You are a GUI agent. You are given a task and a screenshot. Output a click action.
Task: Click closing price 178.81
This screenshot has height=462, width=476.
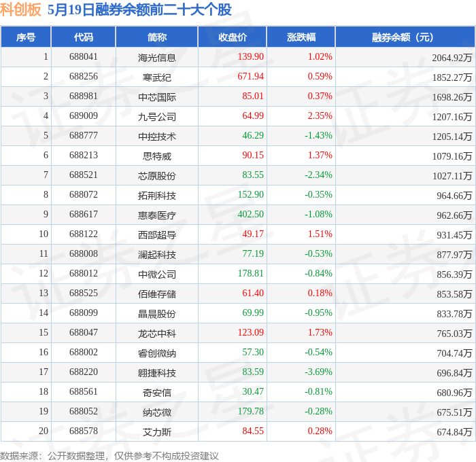251,274
